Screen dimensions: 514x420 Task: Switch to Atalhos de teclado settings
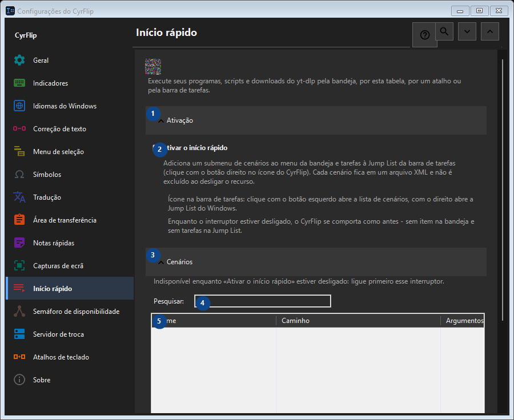click(70, 357)
